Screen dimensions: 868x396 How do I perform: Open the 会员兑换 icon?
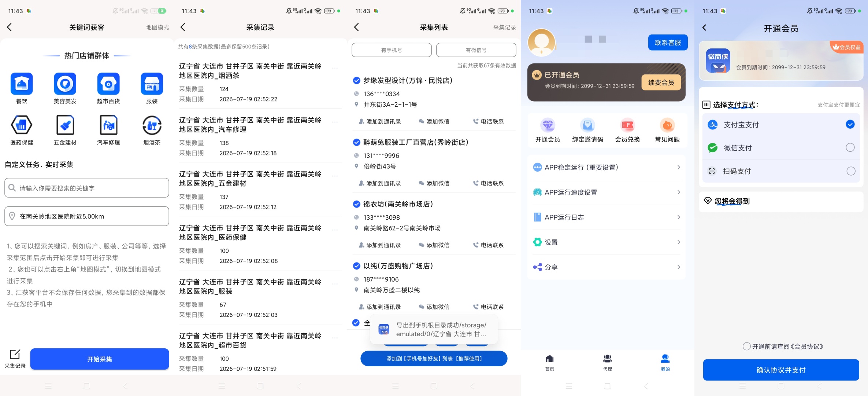click(x=627, y=125)
